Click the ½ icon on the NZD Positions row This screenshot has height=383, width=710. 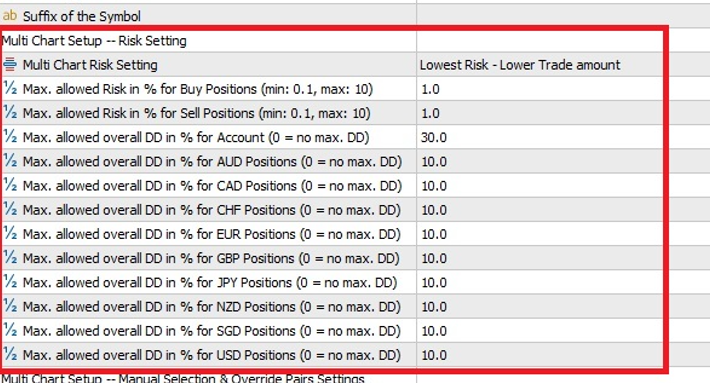pos(10,306)
